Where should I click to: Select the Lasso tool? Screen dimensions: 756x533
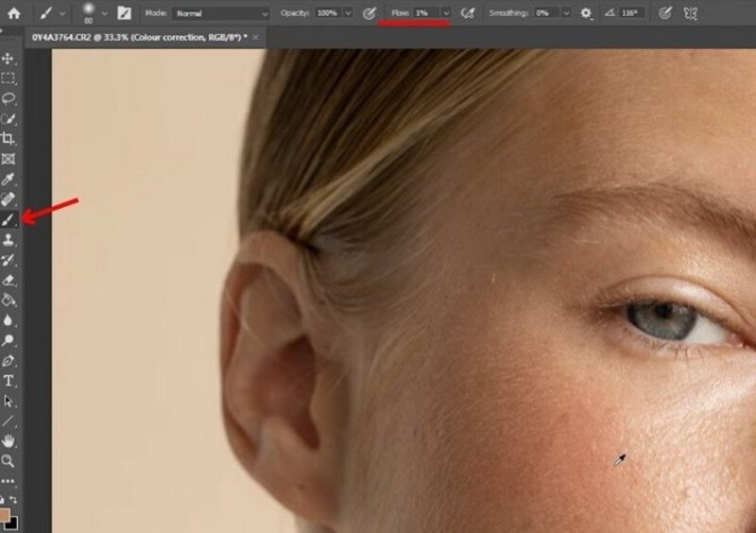tap(8, 99)
